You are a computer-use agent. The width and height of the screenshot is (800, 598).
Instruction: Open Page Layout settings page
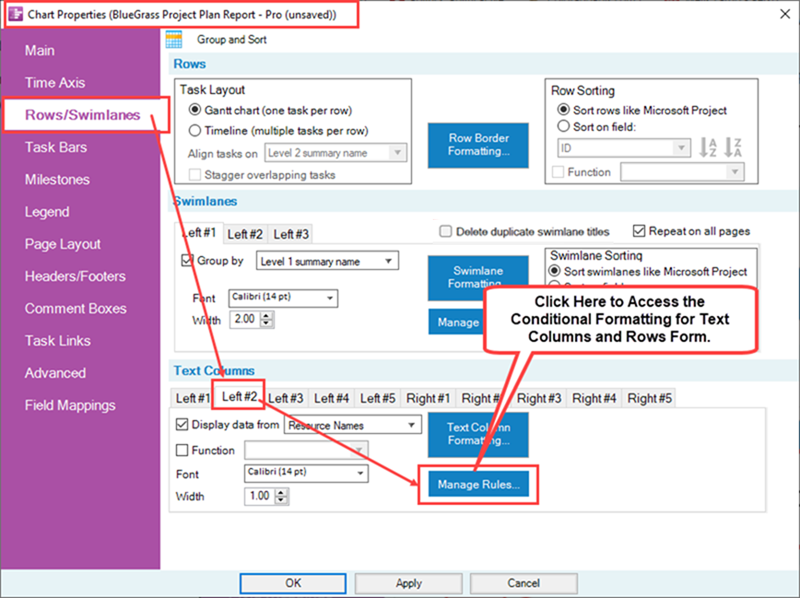[63, 244]
